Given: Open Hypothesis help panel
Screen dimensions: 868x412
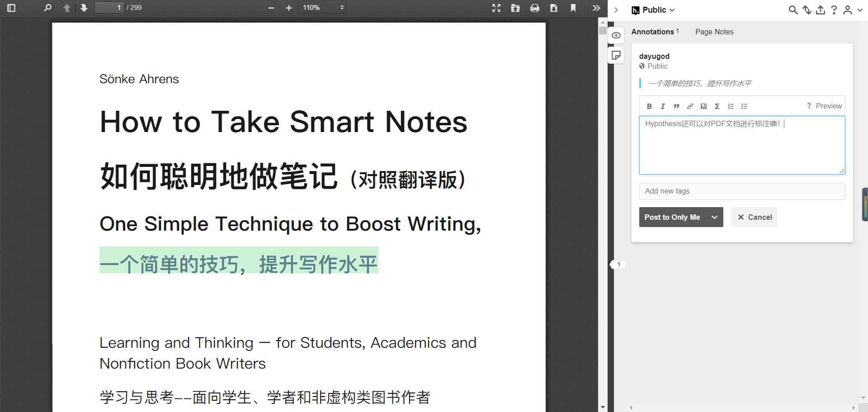Looking at the screenshot, I should point(834,10).
